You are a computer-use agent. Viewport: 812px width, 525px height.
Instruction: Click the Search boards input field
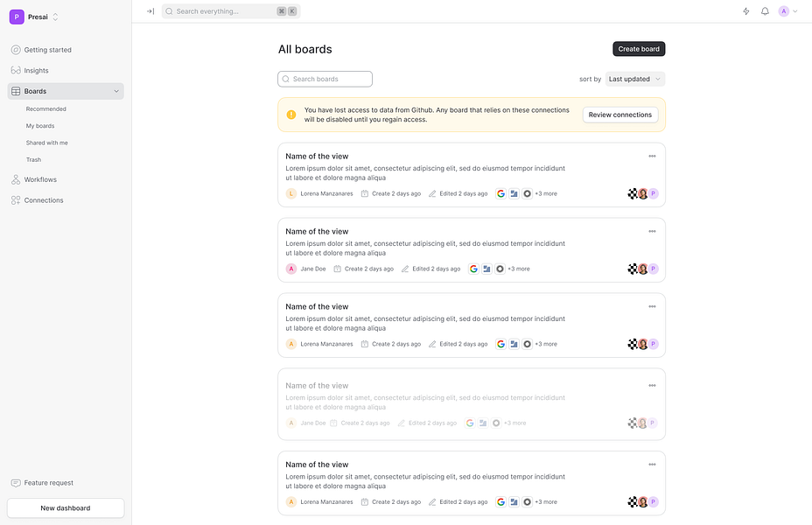(x=325, y=78)
